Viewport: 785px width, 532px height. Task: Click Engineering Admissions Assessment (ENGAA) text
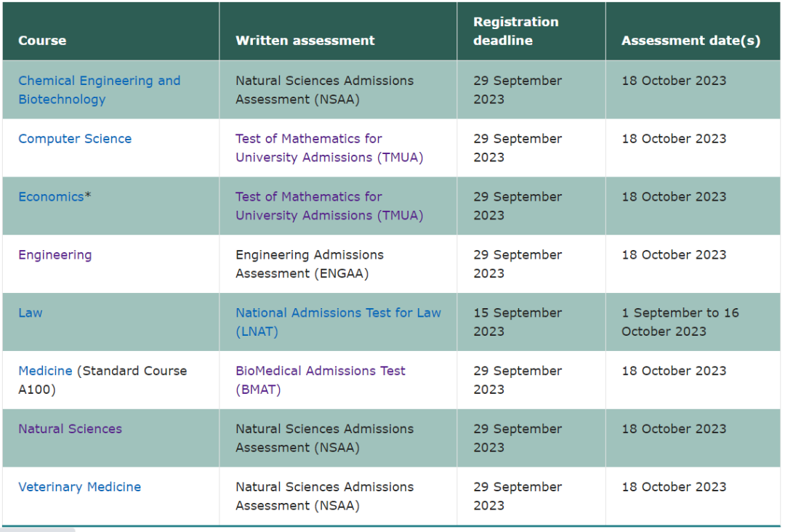310,265
